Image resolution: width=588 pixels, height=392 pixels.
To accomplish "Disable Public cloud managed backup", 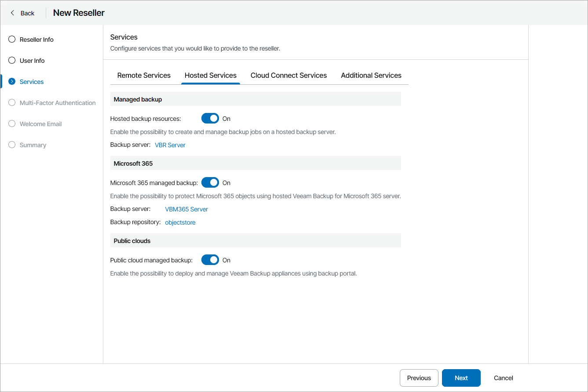I will click(x=210, y=260).
